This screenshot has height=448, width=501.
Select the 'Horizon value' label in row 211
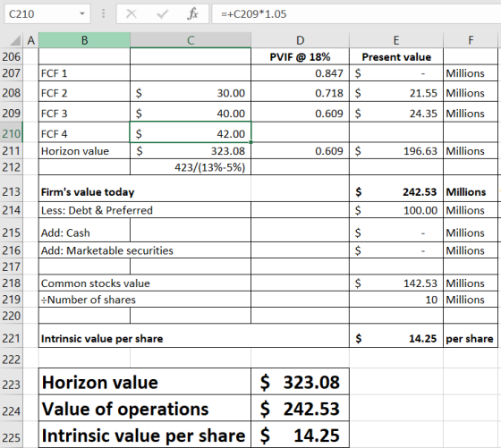(84, 151)
